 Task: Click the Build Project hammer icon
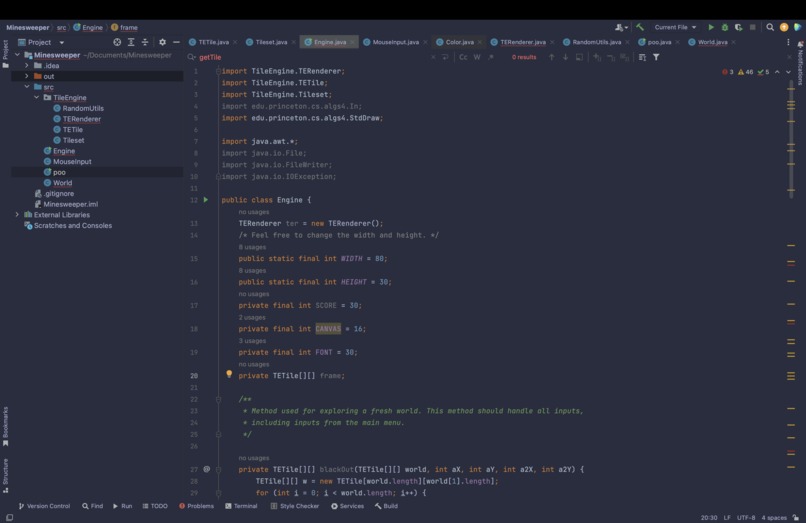(639, 27)
